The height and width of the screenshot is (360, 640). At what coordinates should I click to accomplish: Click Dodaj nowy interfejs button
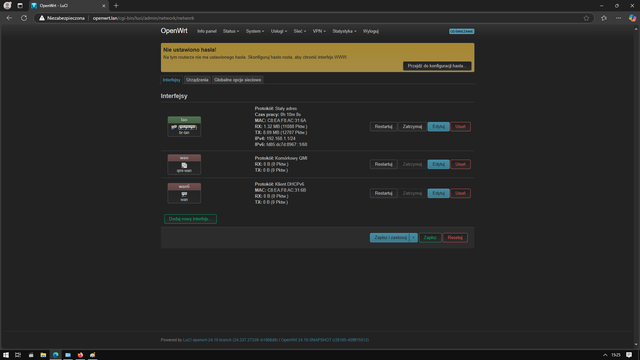[x=190, y=219]
